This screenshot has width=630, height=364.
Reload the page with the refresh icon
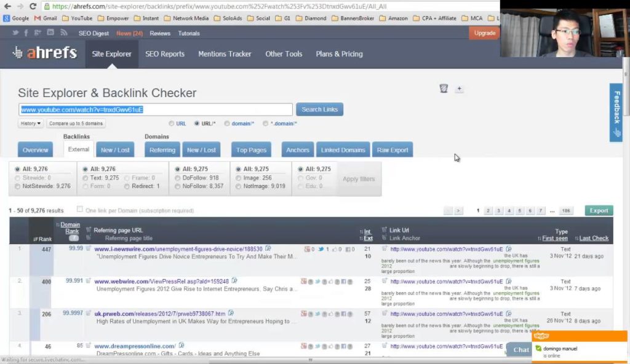click(x=33, y=6)
